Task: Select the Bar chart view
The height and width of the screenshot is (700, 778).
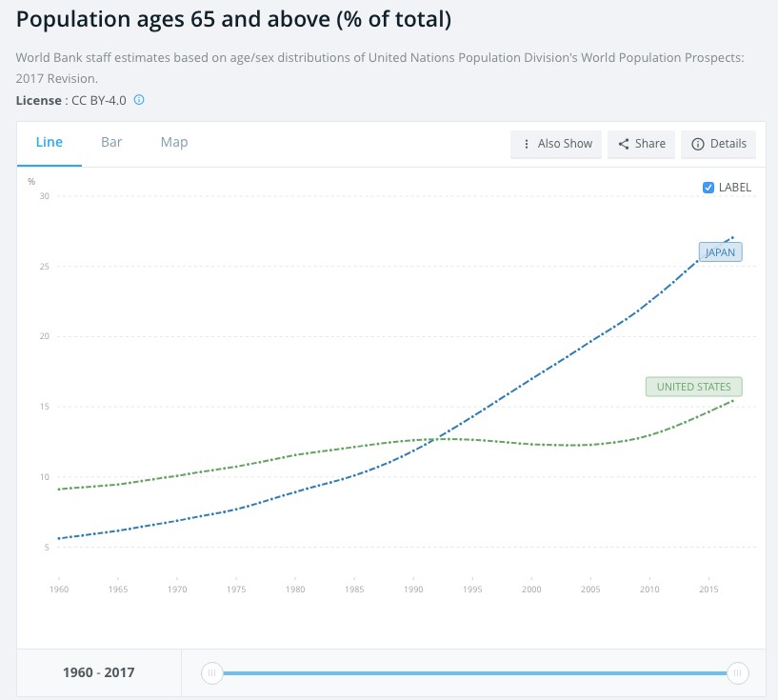Action: (x=111, y=141)
